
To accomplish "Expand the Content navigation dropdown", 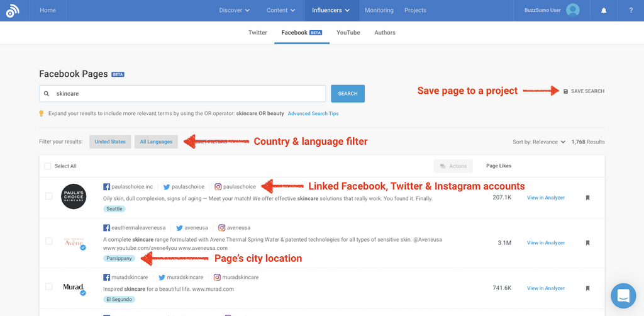I will [281, 11].
